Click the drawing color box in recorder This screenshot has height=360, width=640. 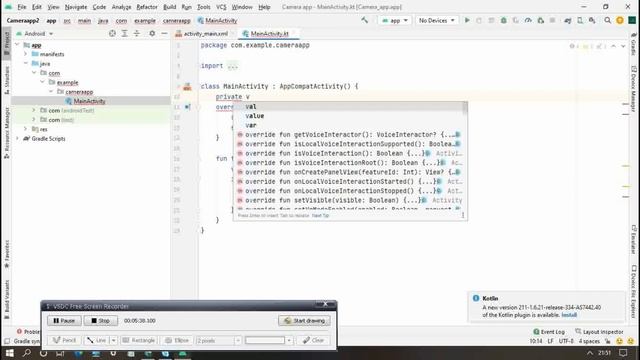point(264,340)
